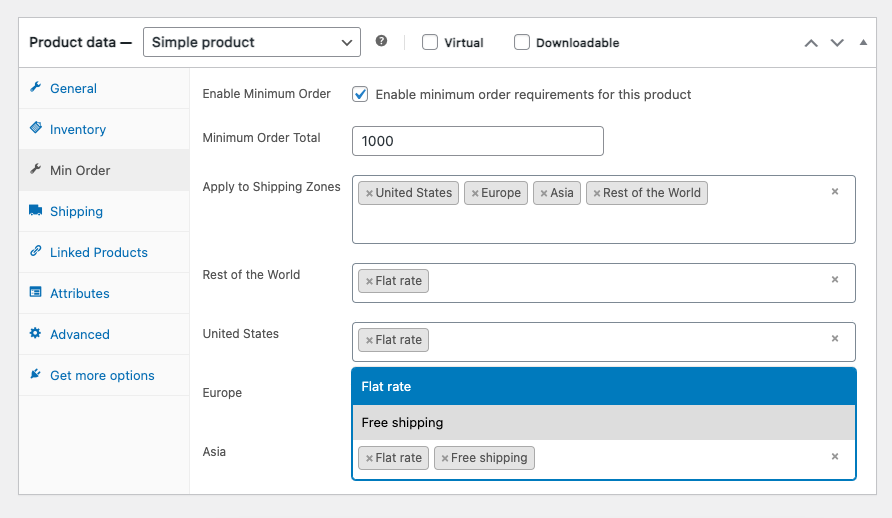
Task: Open the Advanced settings tab
Action: coord(80,334)
